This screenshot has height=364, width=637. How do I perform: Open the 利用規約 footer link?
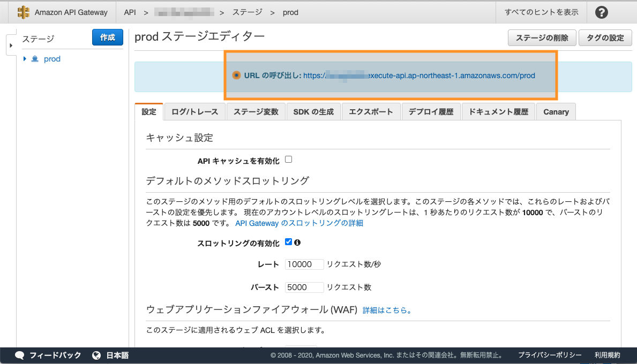pos(608,355)
